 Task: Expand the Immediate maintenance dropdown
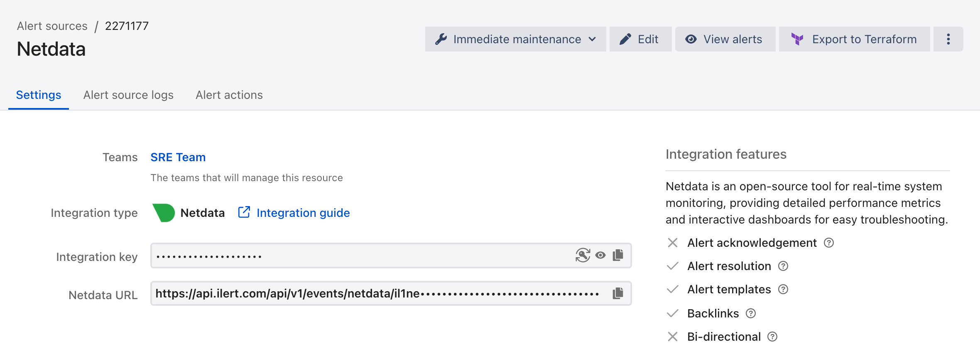(x=515, y=39)
